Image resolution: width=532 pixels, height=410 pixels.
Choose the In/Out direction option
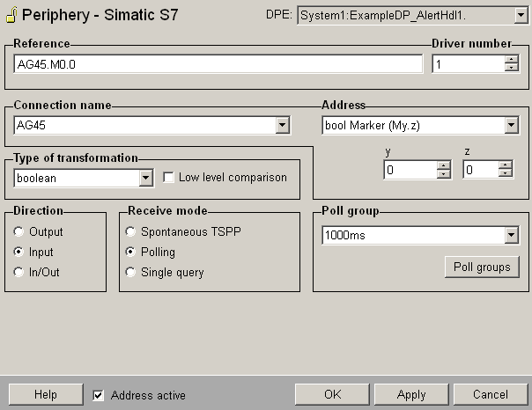pyautogui.click(x=20, y=273)
